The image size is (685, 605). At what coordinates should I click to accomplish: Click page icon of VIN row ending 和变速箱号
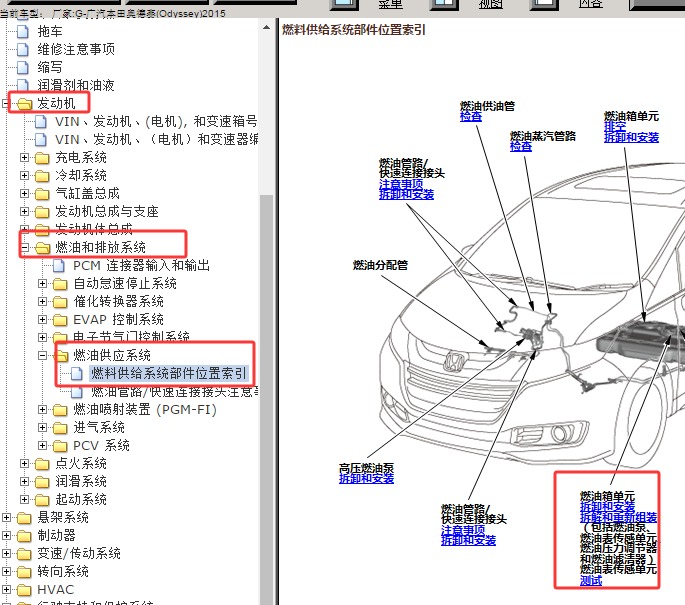[41, 121]
